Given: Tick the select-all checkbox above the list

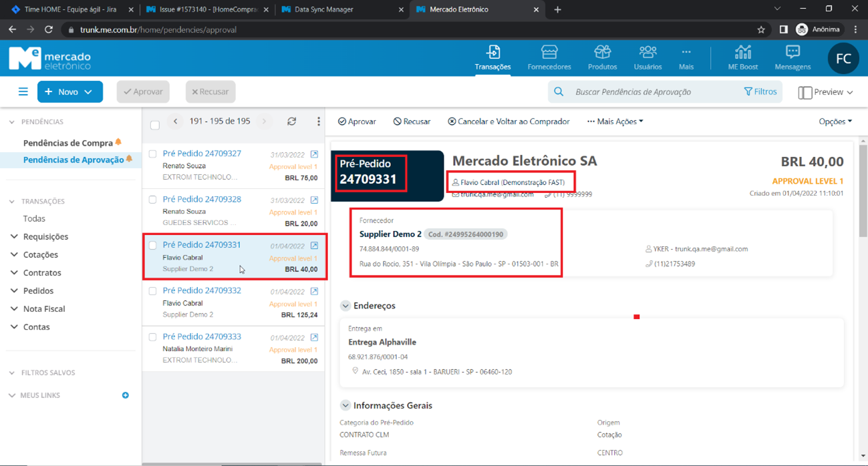Looking at the screenshot, I should point(155,125).
